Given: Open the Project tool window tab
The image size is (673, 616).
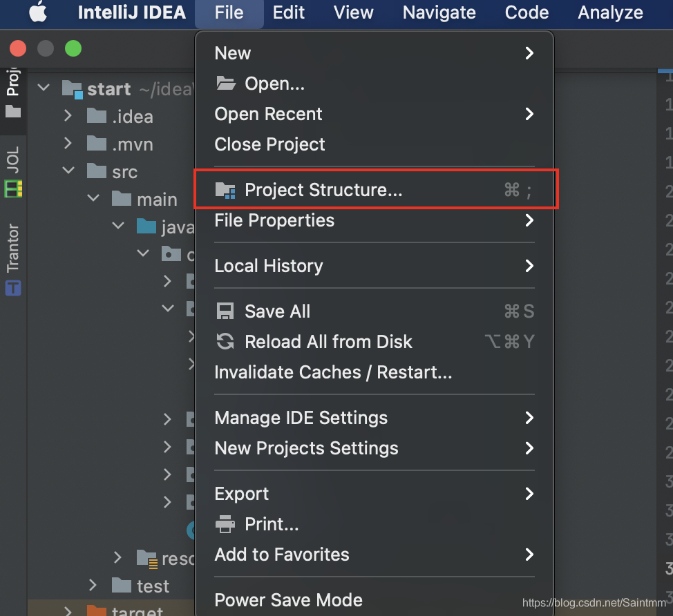Looking at the screenshot, I should (13, 93).
